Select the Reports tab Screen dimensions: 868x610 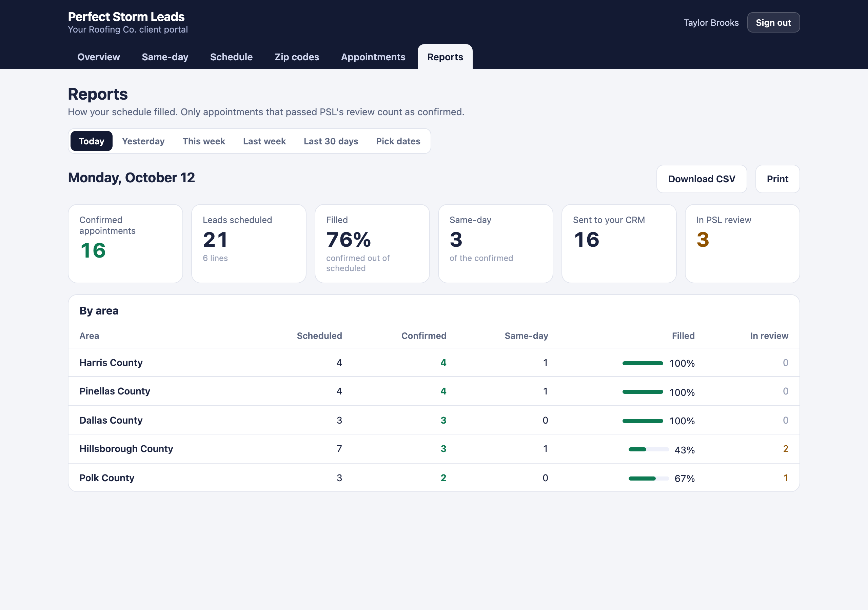[x=445, y=57]
